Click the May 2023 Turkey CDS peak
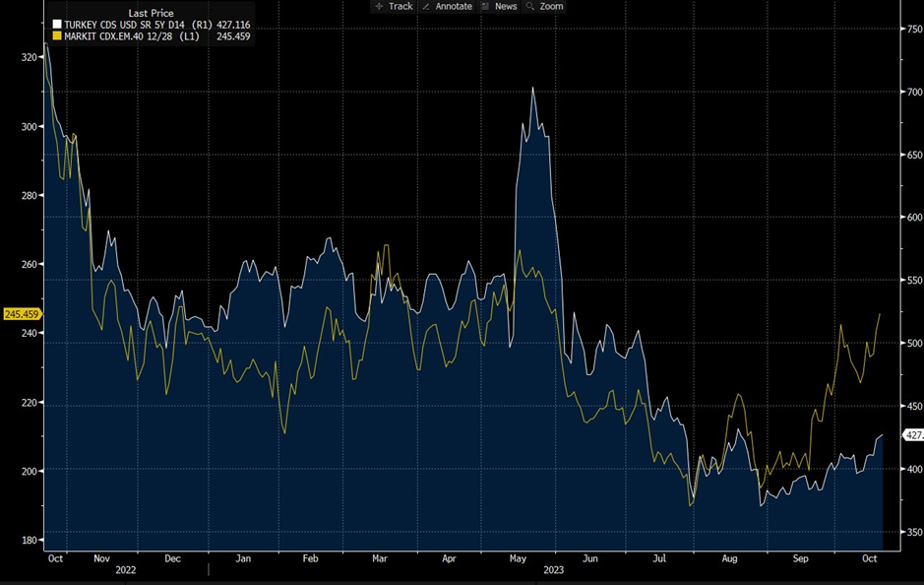 pyautogui.click(x=532, y=89)
